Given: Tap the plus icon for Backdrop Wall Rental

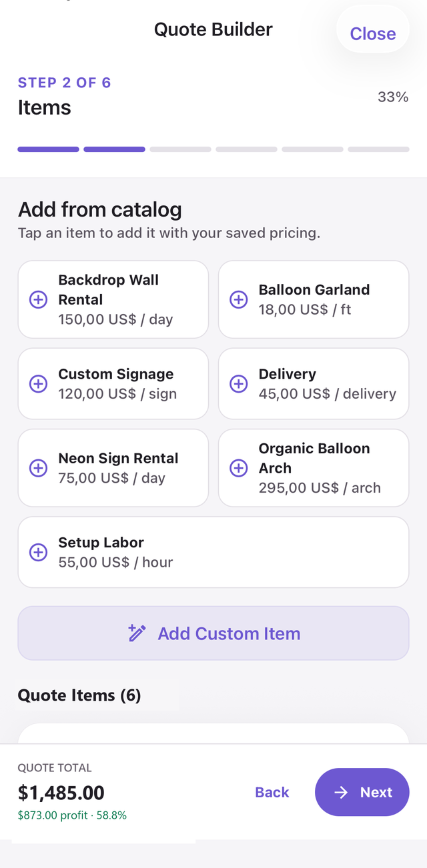Looking at the screenshot, I should [x=39, y=299].
